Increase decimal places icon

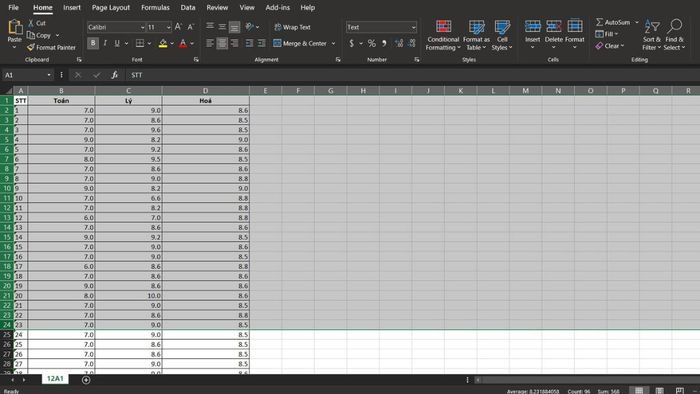click(x=399, y=43)
